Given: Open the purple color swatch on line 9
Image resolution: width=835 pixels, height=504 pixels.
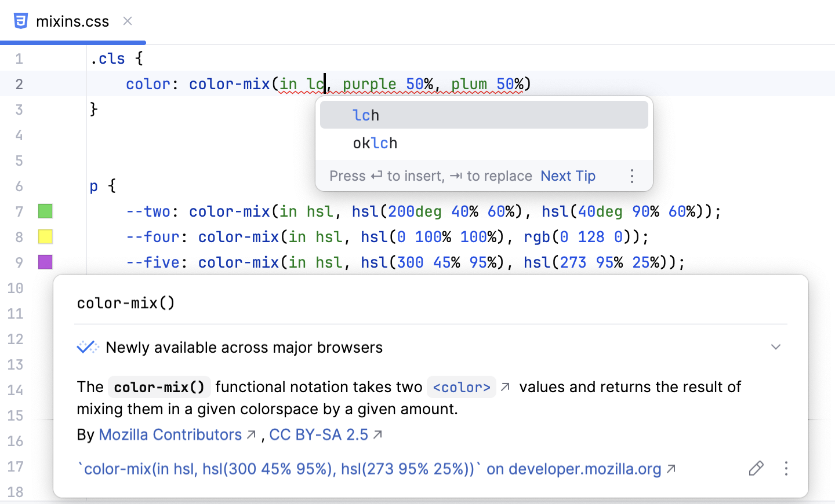Looking at the screenshot, I should tap(45, 262).
